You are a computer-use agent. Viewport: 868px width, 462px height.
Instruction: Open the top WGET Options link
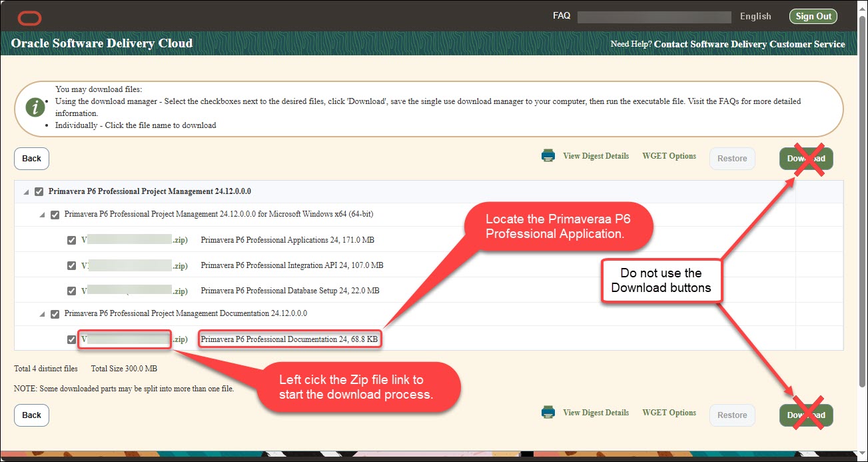(x=669, y=156)
